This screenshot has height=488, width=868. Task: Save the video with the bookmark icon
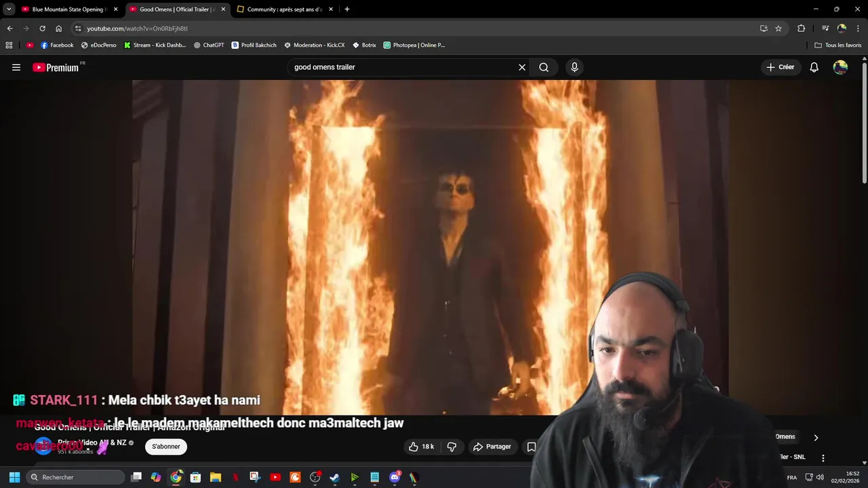pos(532,447)
